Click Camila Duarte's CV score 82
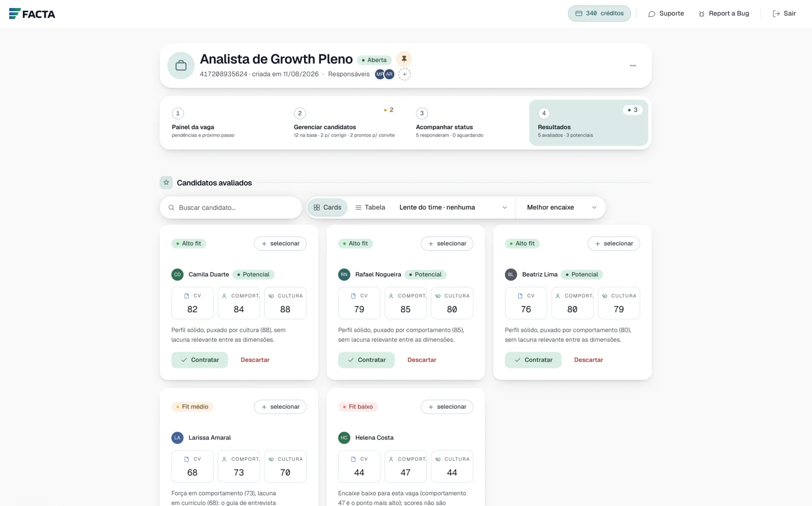The width and height of the screenshot is (812, 506). 192,303
